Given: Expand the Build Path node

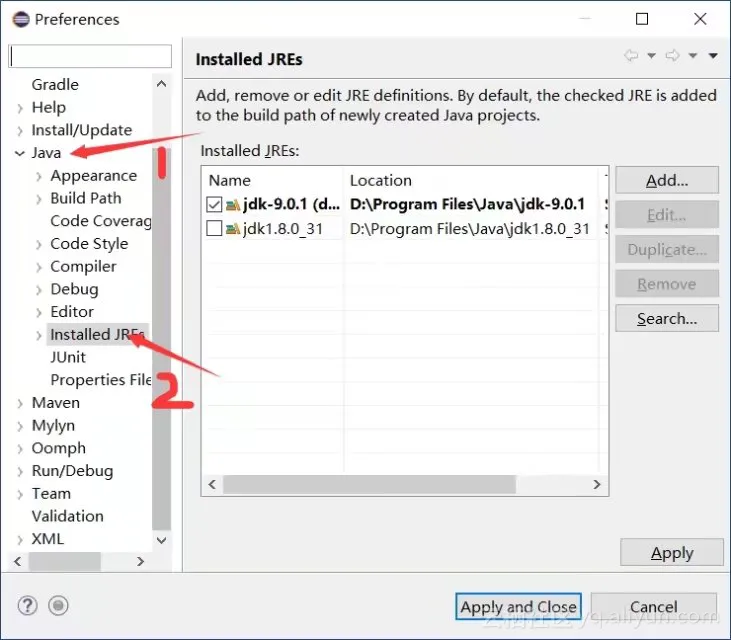Looking at the screenshot, I should pos(39,199).
